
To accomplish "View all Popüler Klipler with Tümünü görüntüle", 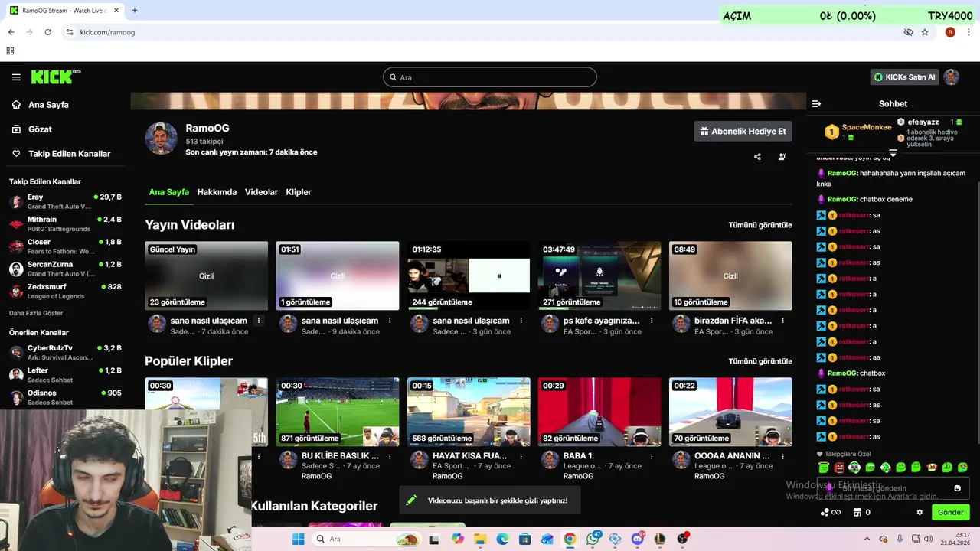I will coord(760,361).
